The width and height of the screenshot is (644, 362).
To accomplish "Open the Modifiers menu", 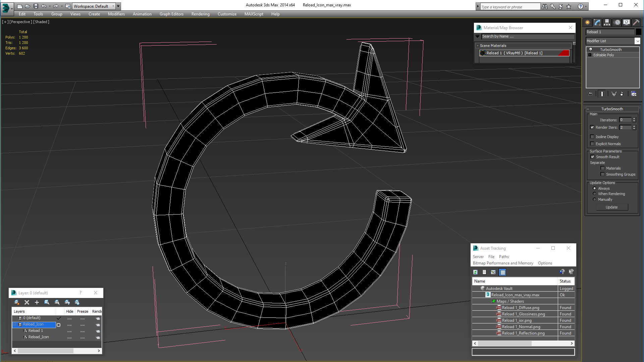I will (116, 14).
